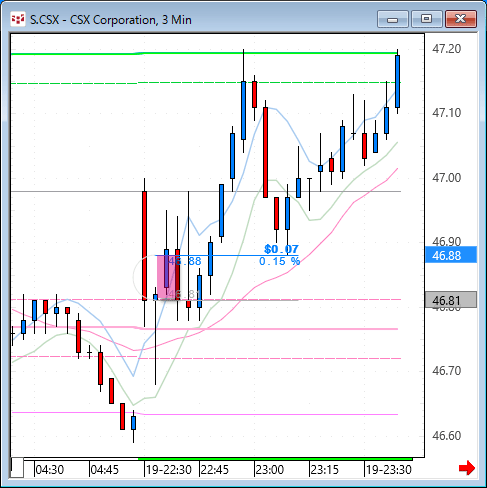Click the gray 46.81 price marker
Screen dimensions: 487x488
(451, 300)
